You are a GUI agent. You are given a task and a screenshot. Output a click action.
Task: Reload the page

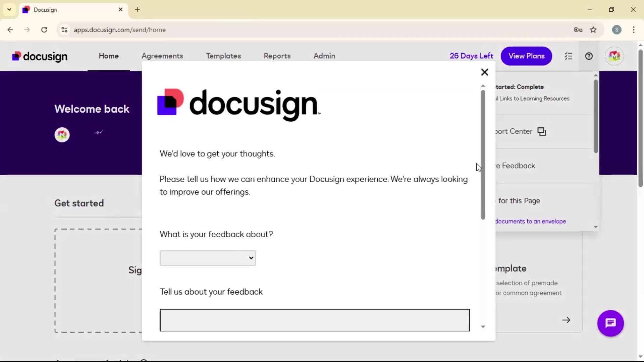(44, 30)
